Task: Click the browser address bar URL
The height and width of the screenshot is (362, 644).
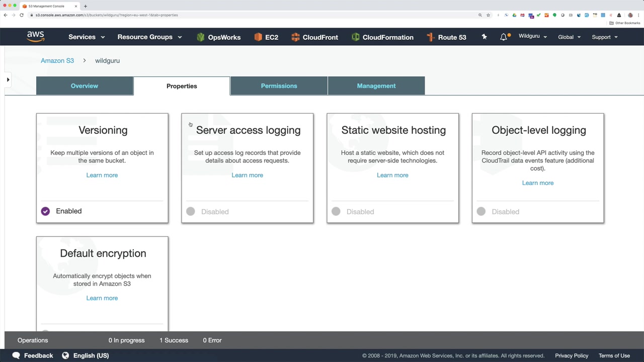Action: 107,15
